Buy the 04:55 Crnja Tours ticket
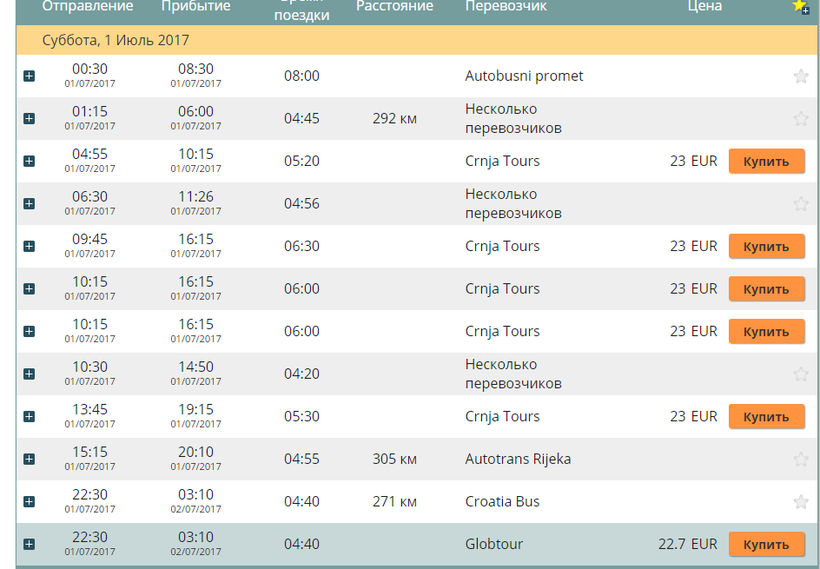820x569 pixels. pos(766,161)
